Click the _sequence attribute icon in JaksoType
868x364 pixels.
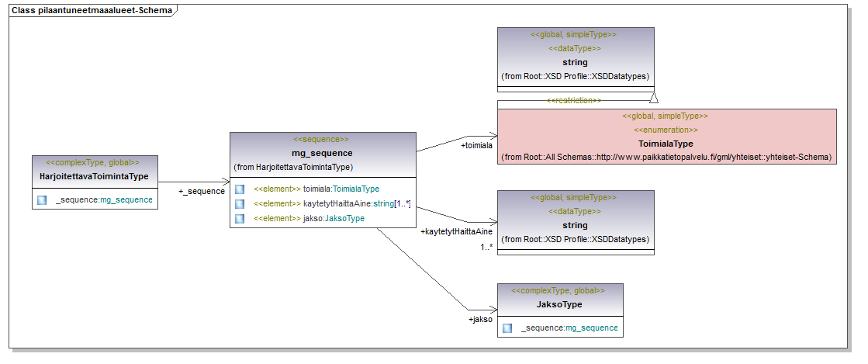coord(507,328)
